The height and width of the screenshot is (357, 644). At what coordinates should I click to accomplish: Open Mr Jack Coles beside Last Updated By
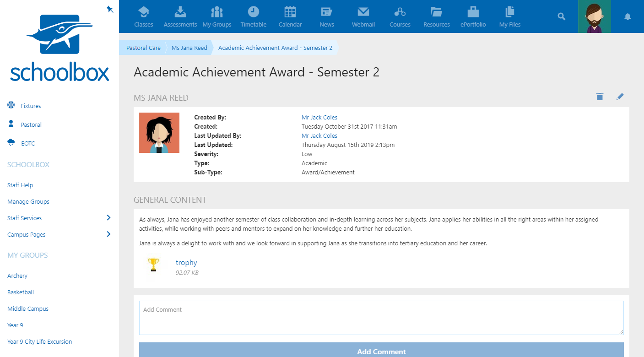319,135
